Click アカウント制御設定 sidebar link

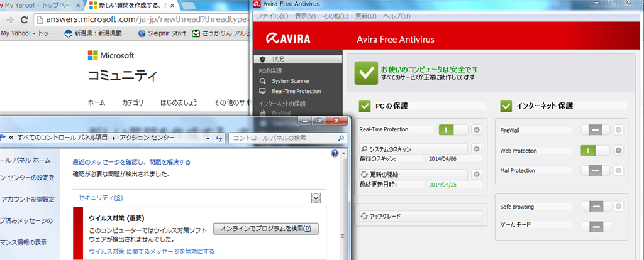[x=28, y=199]
